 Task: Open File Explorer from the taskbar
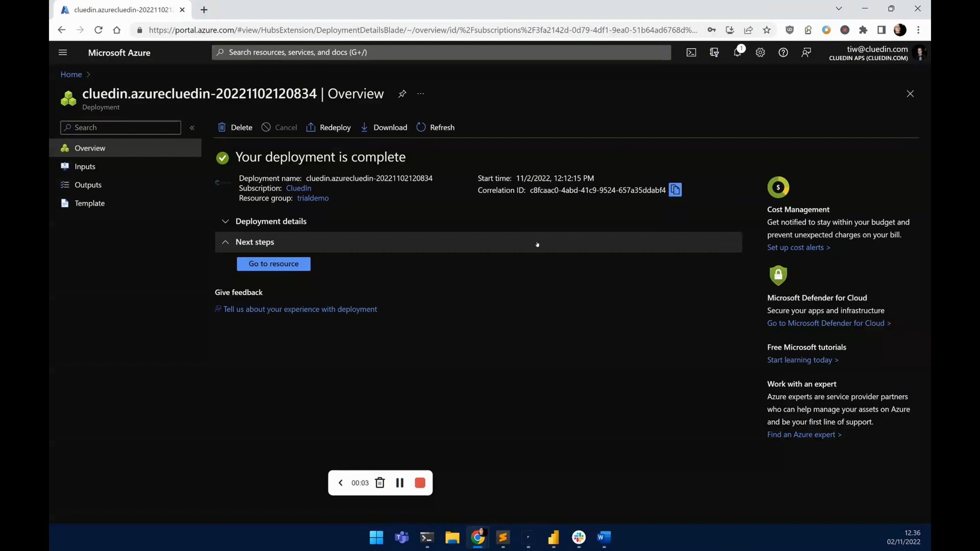452,538
